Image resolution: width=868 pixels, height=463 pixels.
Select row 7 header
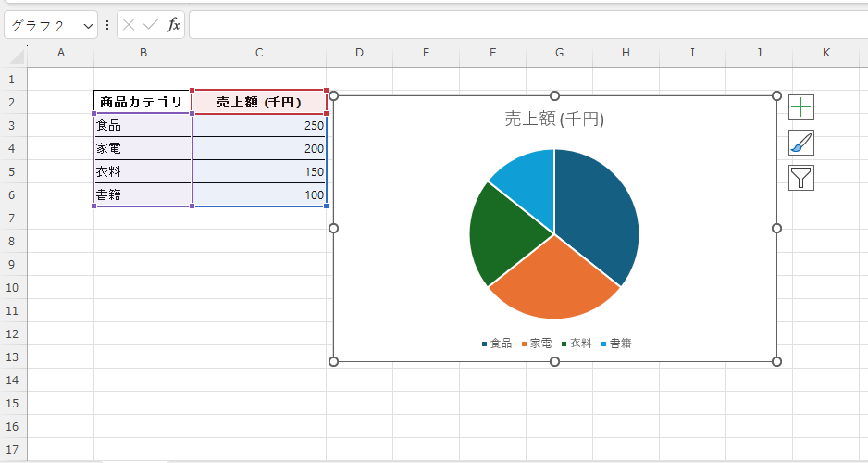12,219
